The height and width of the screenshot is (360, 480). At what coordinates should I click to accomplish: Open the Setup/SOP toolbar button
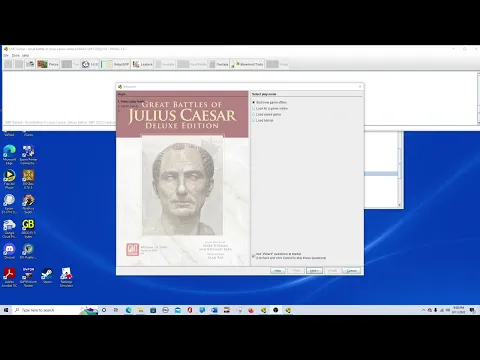click(x=115, y=64)
